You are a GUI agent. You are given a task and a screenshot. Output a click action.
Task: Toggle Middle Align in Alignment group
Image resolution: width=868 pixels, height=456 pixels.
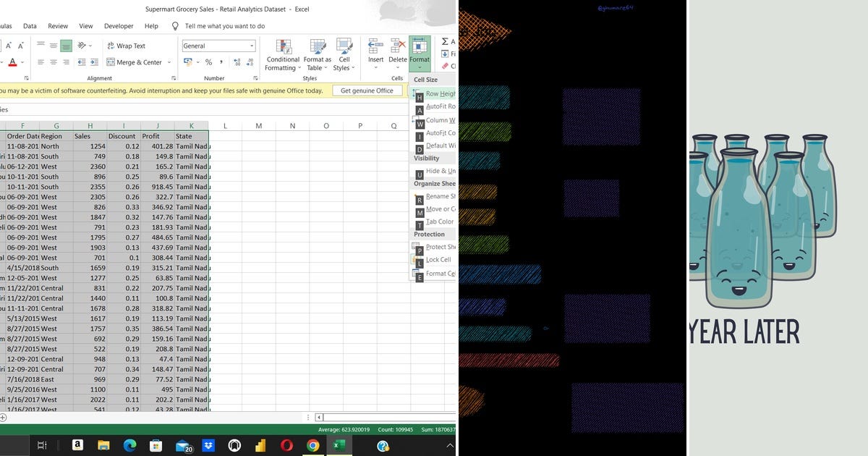(54, 45)
